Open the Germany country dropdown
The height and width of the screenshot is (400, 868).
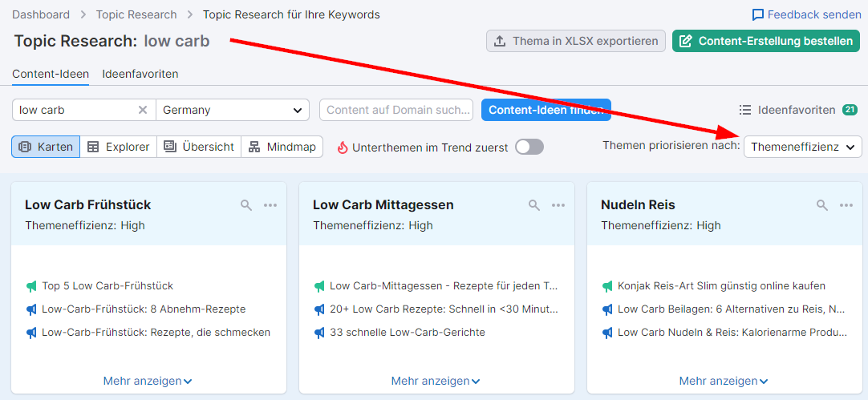[233, 110]
